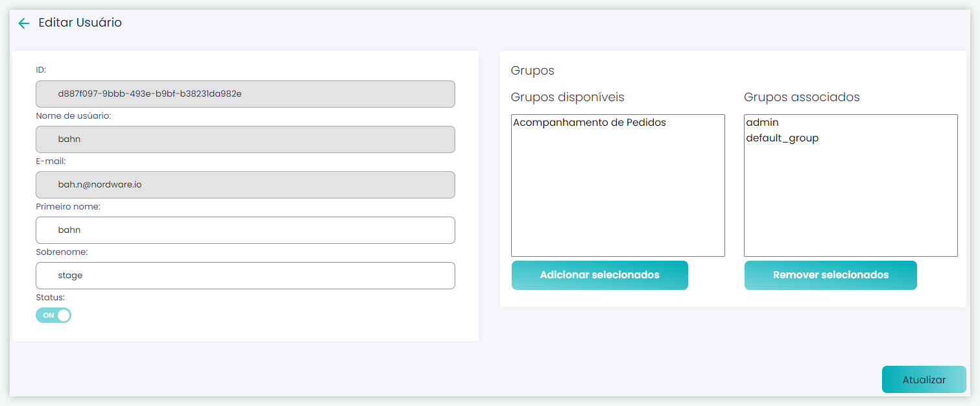Click empty space in Grupos disponíveis list
Image resolution: width=980 pixels, height=406 pixels.
point(617,195)
